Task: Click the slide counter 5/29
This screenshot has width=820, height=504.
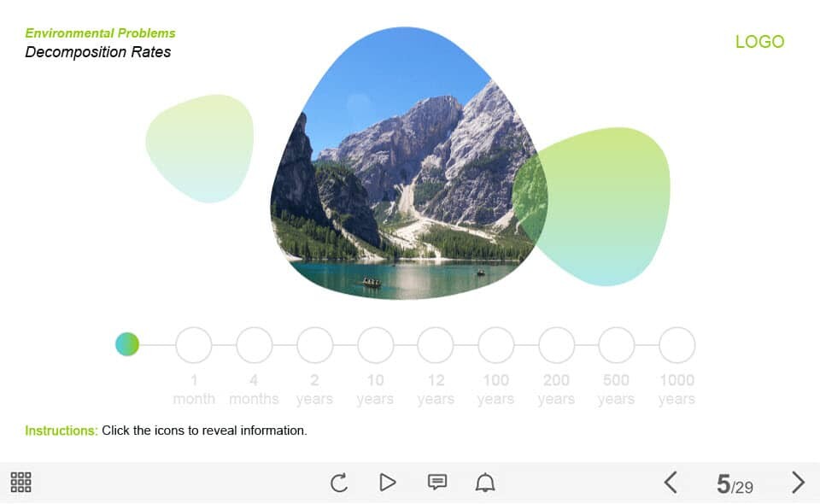Action: click(735, 484)
